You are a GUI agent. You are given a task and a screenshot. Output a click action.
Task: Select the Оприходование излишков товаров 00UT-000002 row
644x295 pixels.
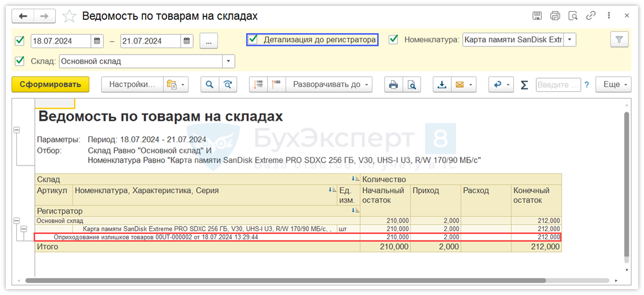(298, 237)
